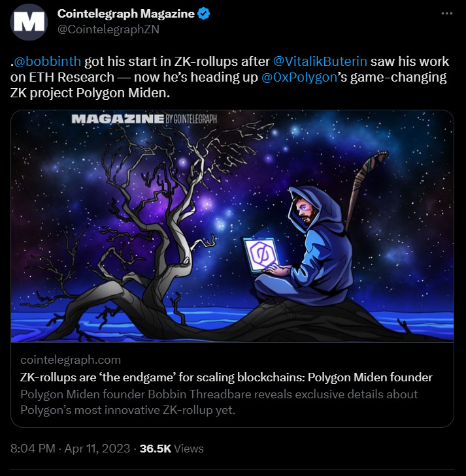Click the Polygon logo on the laptop

pos(261,255)
